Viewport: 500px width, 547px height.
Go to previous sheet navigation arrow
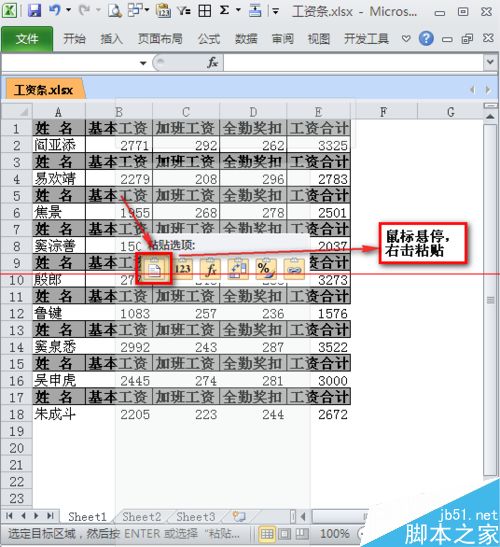point(23,516)
